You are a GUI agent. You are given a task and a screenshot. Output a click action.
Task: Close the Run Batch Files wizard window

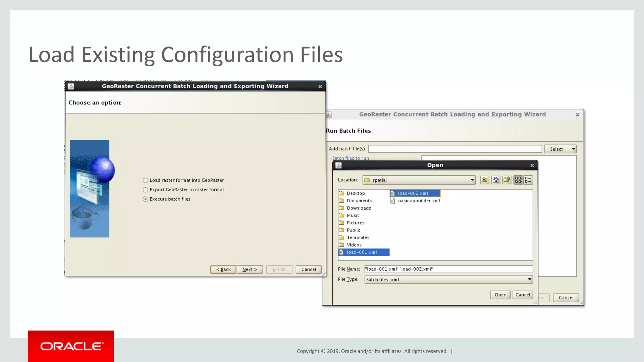coord(577,115)
